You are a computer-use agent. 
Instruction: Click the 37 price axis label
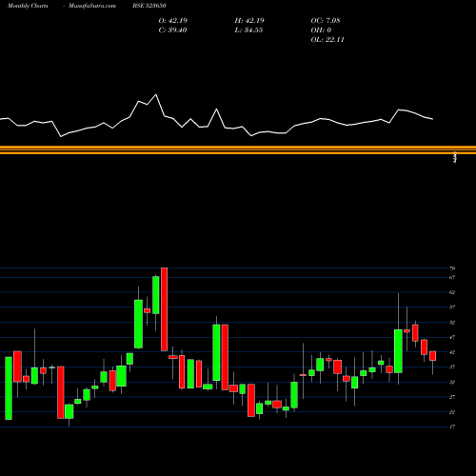pyautogui.click(x=452, y=367)
